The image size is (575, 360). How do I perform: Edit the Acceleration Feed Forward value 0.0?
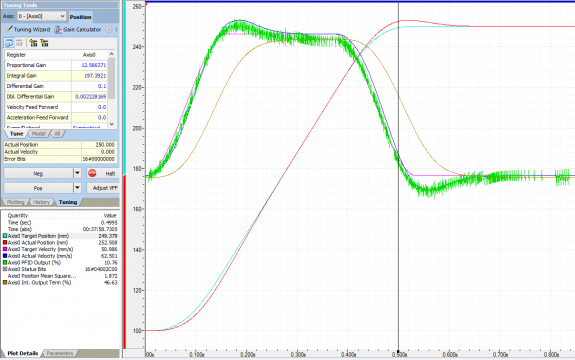tap(89, 117)
